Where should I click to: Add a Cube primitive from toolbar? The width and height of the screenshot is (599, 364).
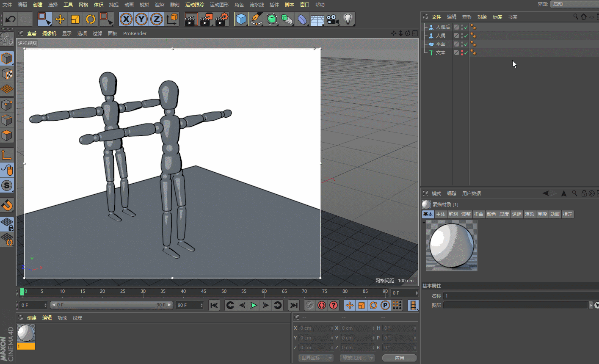pos(241,19)
